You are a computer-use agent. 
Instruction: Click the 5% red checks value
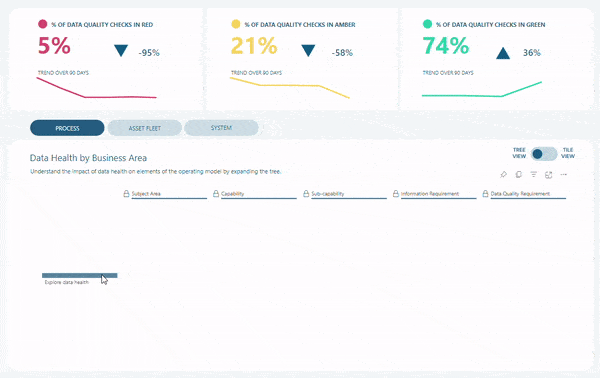(54, 46)
